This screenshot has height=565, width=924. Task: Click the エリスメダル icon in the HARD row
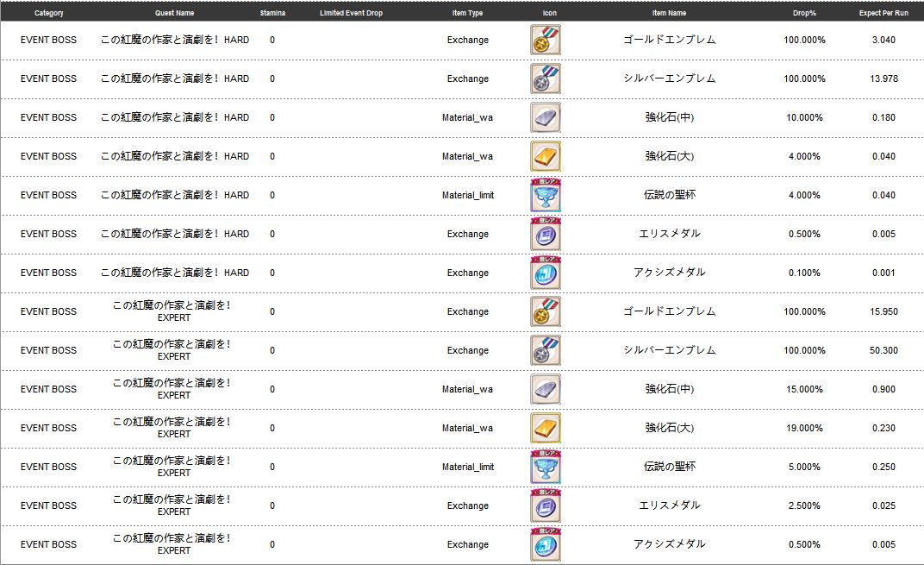545,234
